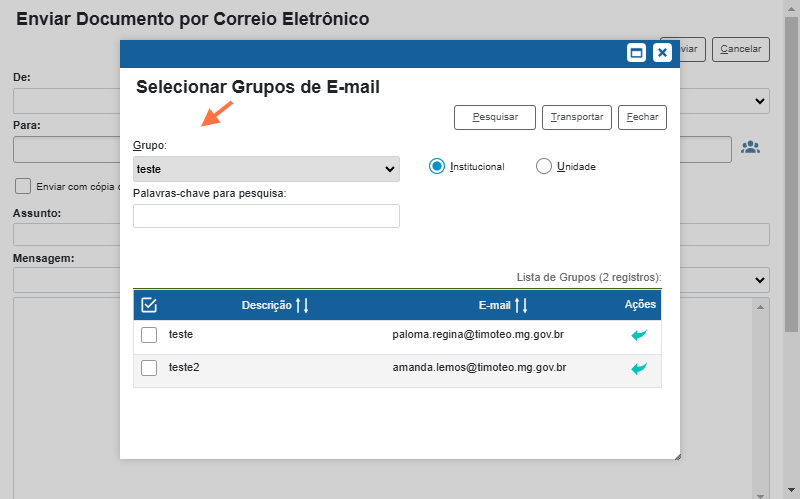Click the Assunto field in background form
The width and height of the screenshot is (800, 499).
[66, 235]
